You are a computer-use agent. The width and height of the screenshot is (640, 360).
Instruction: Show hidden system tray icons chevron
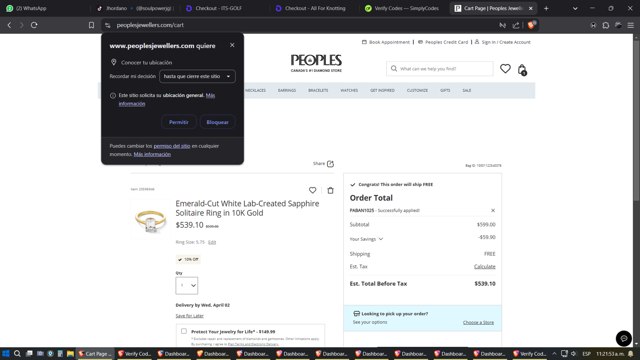point(554,353)
